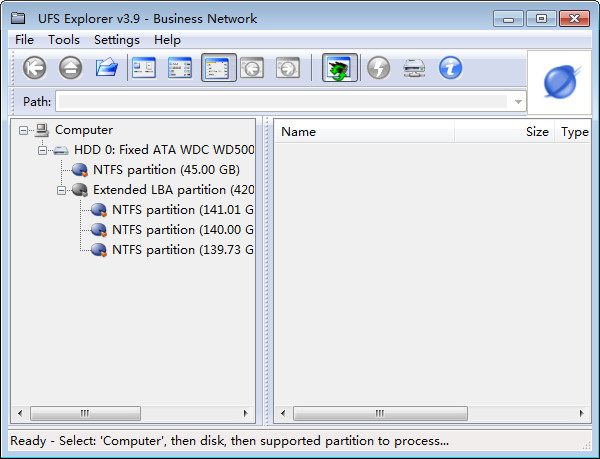Click into the Path input field
The image size is (600, 459).
(282, 101)
